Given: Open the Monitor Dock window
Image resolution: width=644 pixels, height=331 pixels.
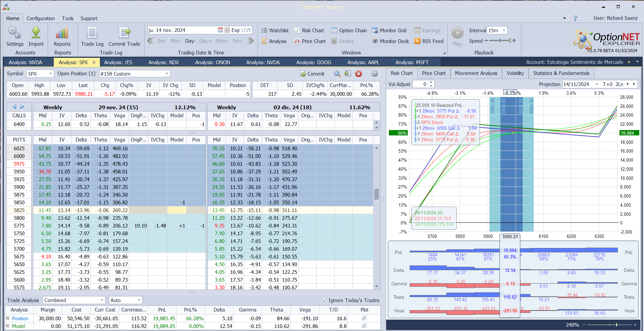Looking at the screenshot, I should point(391,41).
